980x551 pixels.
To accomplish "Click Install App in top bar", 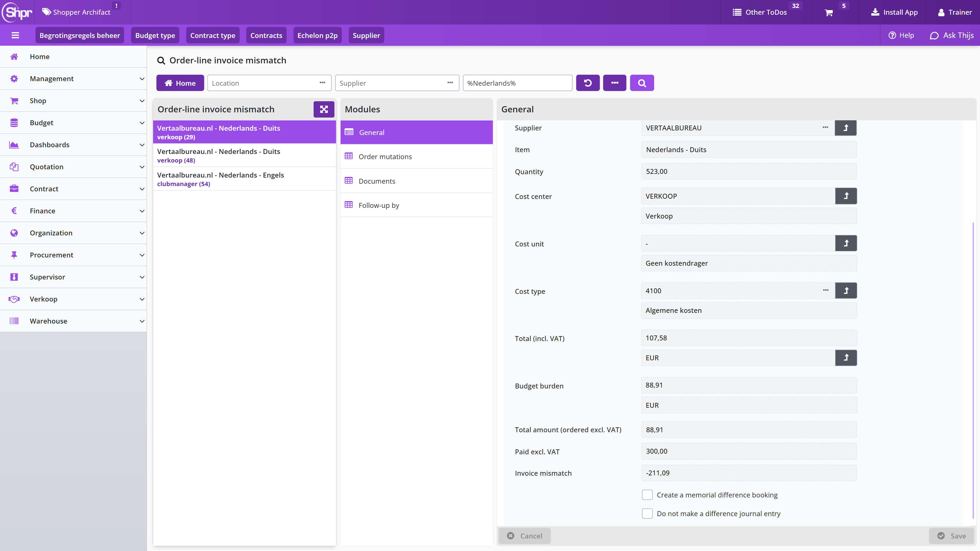I will click(894, 12).
